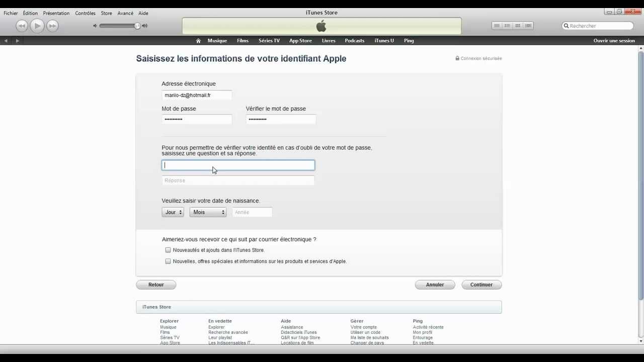The width and height of the screenshot is (644, 362).
Task: Switch to the App Store tab
Action: click(x=300, y=41)
